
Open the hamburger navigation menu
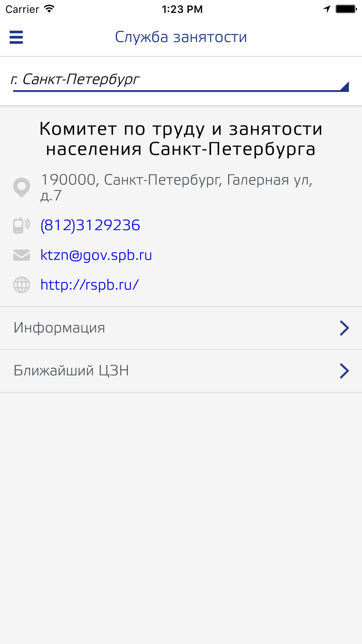tap(16, 37)
